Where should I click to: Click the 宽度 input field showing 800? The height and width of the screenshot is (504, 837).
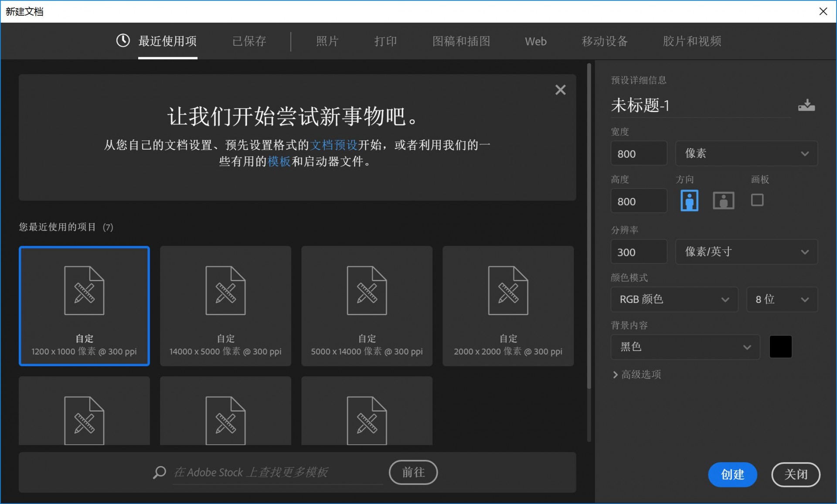point(639,153)
